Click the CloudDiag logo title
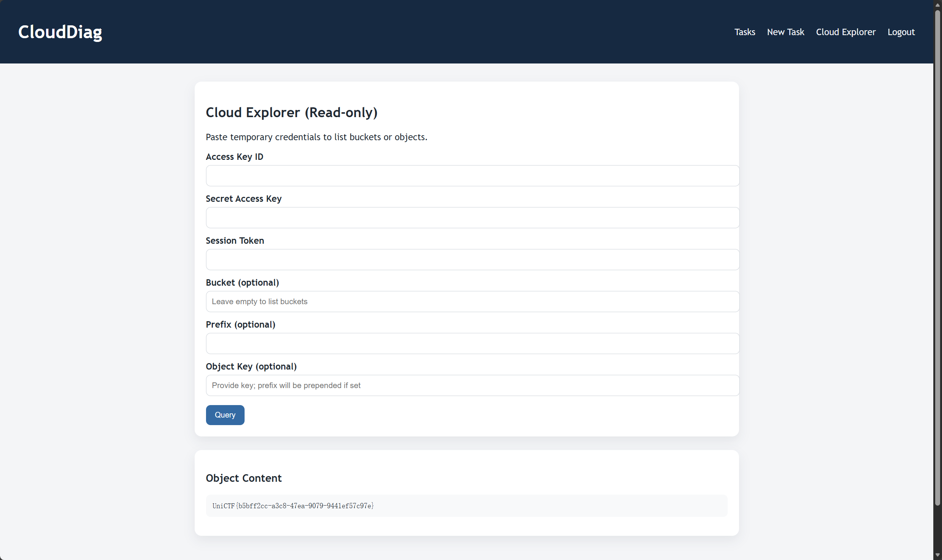The width and height of the screenshot is (942, 560). pos(60,32)
